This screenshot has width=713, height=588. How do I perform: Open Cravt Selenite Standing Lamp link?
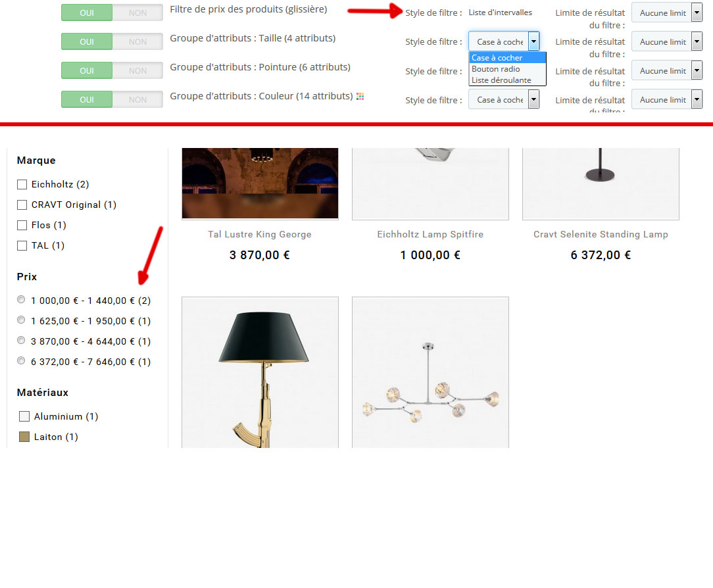[601, 235]
